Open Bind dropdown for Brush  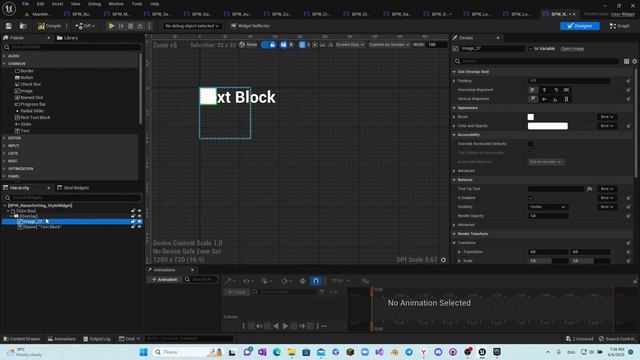pyautogui.click(x=607, y=117)
